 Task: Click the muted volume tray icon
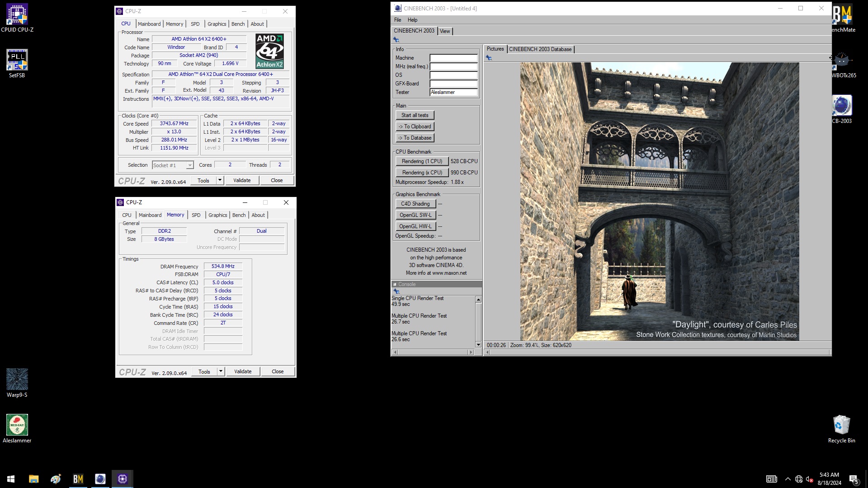[810, 479]
